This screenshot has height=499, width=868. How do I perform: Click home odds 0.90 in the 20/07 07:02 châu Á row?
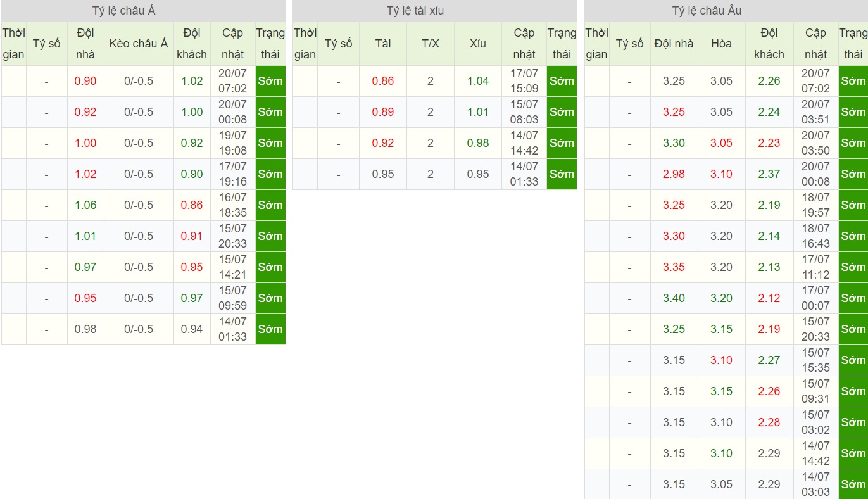(x=85, y=81)
